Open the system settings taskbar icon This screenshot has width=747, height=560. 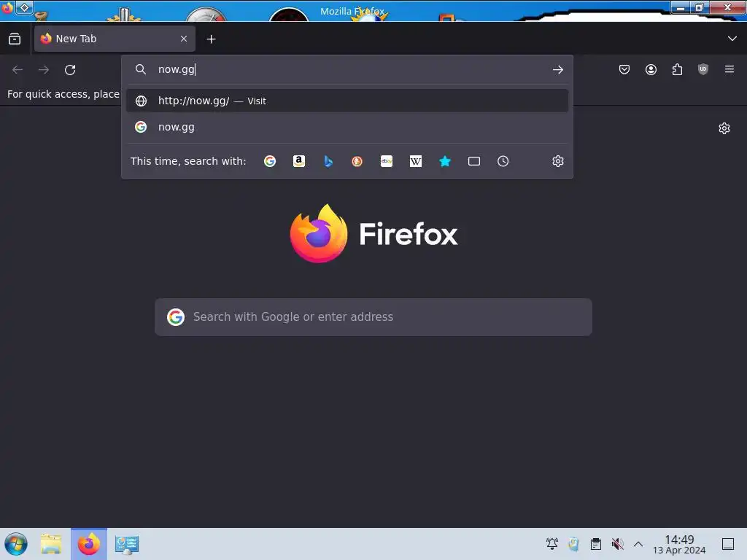pos(127,544)
